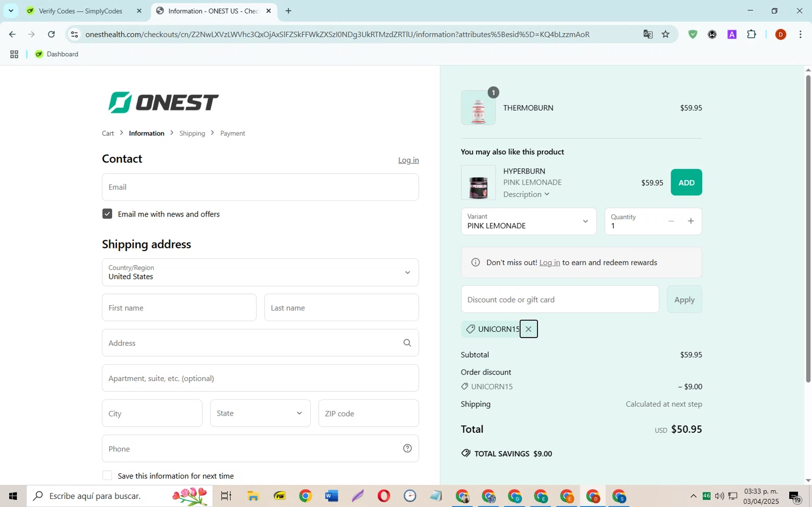The width and height of the screenshot is (812, 507).
Task: Click Log in link in rewards notice
Action: click(x=549, y=262)
